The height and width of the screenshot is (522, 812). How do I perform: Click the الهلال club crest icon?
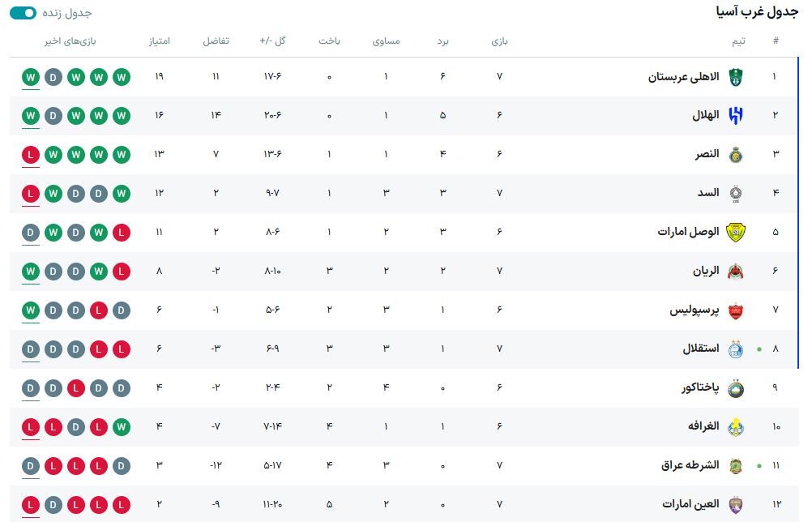point(735,115)
